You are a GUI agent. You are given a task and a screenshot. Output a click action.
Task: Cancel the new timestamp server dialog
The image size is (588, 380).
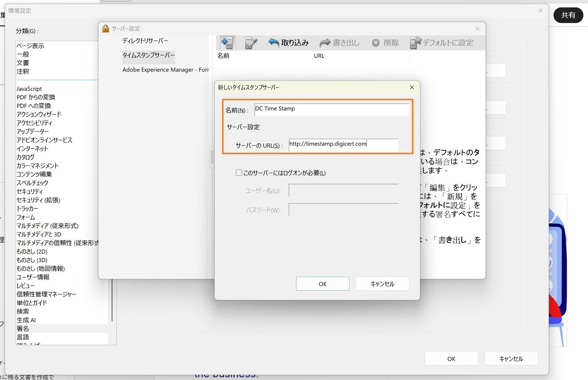382,284
